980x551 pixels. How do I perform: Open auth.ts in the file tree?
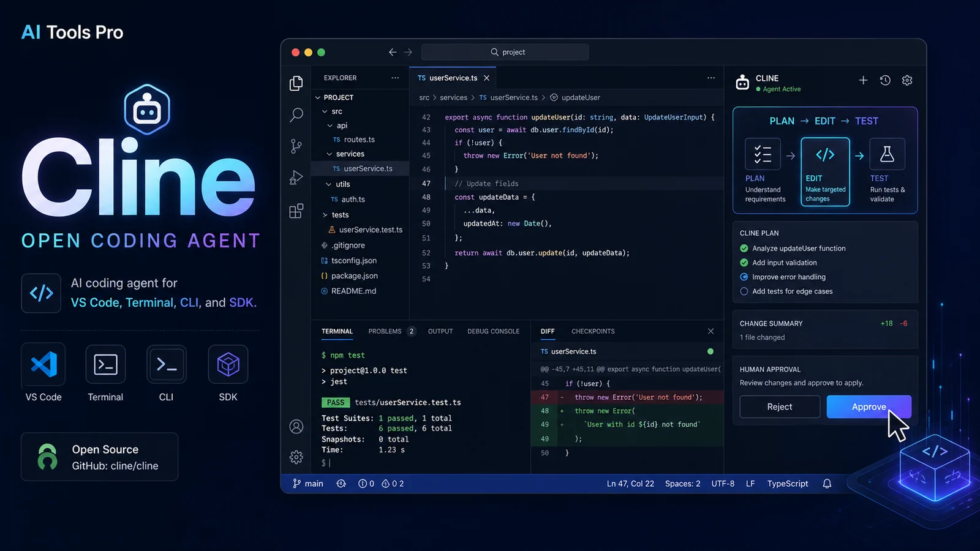[353, 200]
